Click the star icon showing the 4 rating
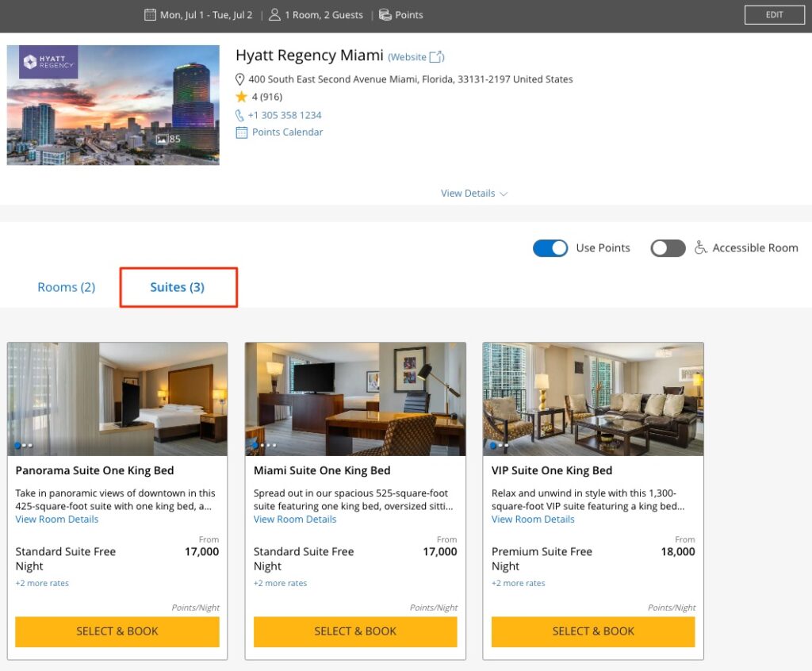The image size is (812, 671). tap(243, 97)
